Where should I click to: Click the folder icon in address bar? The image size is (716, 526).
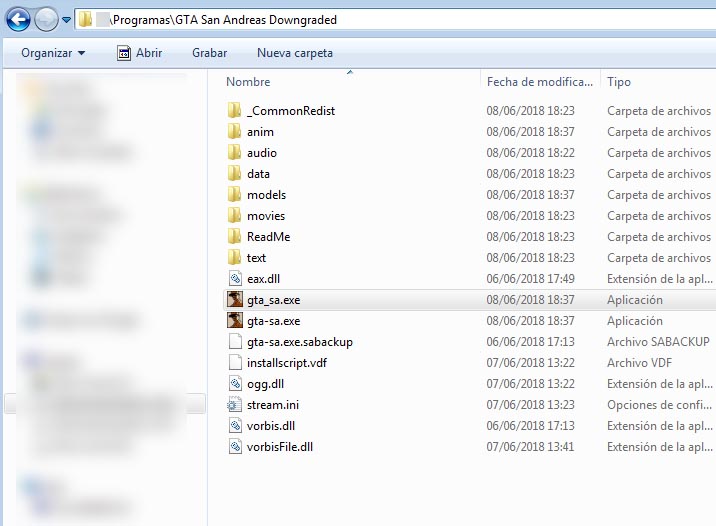[x=85, y=20]
